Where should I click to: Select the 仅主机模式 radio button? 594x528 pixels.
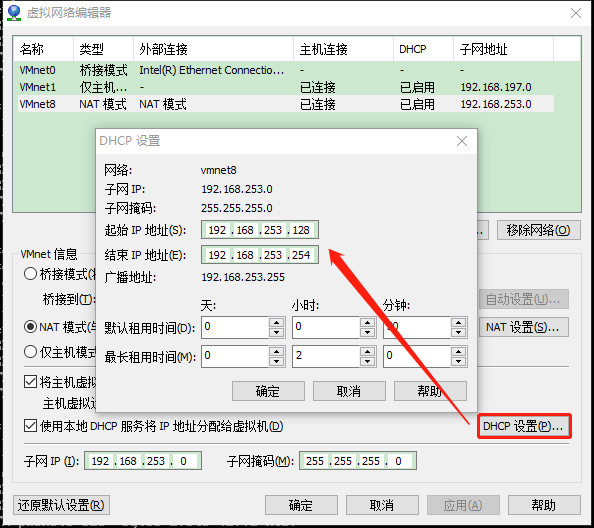(30, 352)
